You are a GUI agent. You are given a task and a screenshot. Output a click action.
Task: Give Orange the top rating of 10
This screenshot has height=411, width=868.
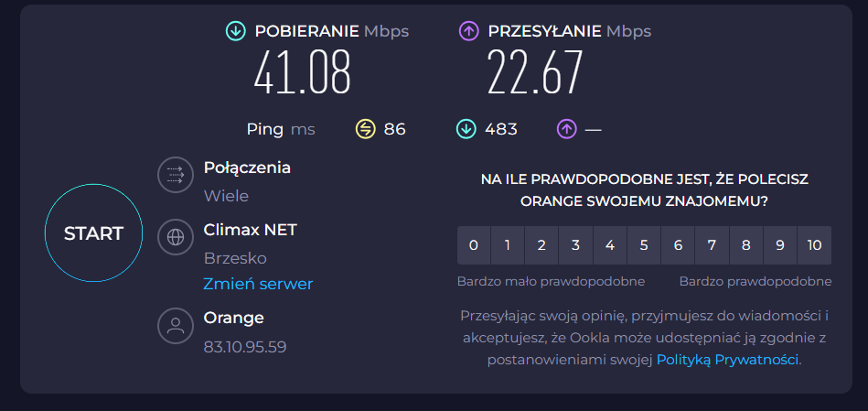[x=814, y=245]
